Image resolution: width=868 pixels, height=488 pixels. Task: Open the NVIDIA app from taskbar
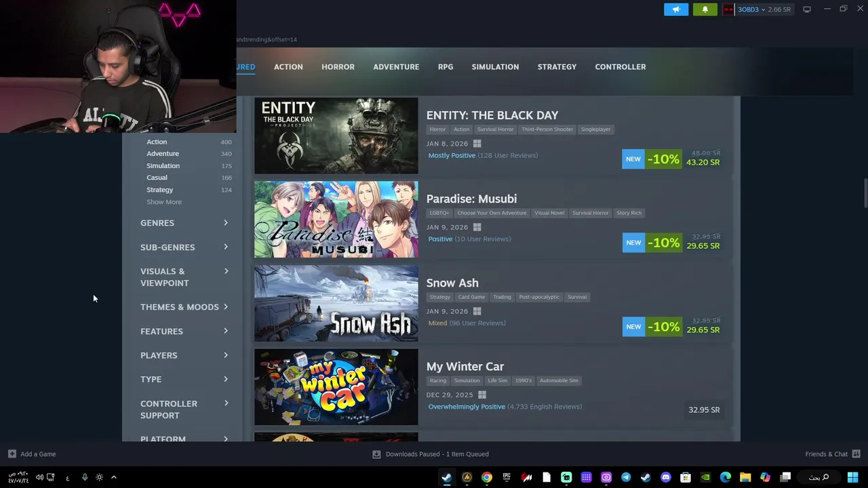[x=705, y=477]
